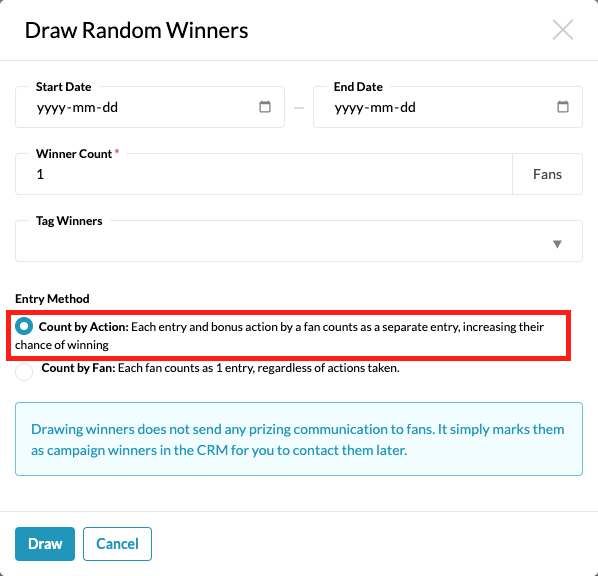Click the Tag Winners label
Viewport: 598px width, 576px height.
tap(69, 221)
